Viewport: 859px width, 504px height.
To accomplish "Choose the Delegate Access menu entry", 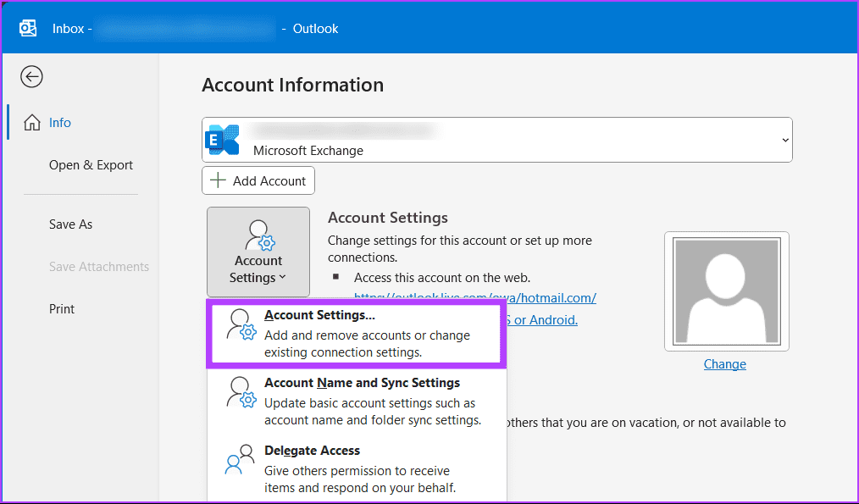I will [x=357, y=469].
